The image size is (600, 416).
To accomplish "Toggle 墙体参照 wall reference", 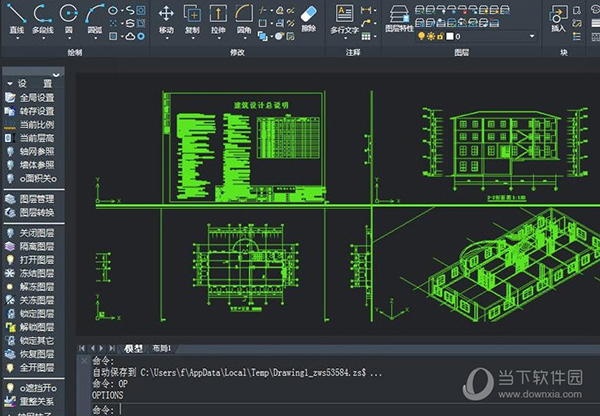I will tap(30, 165).
